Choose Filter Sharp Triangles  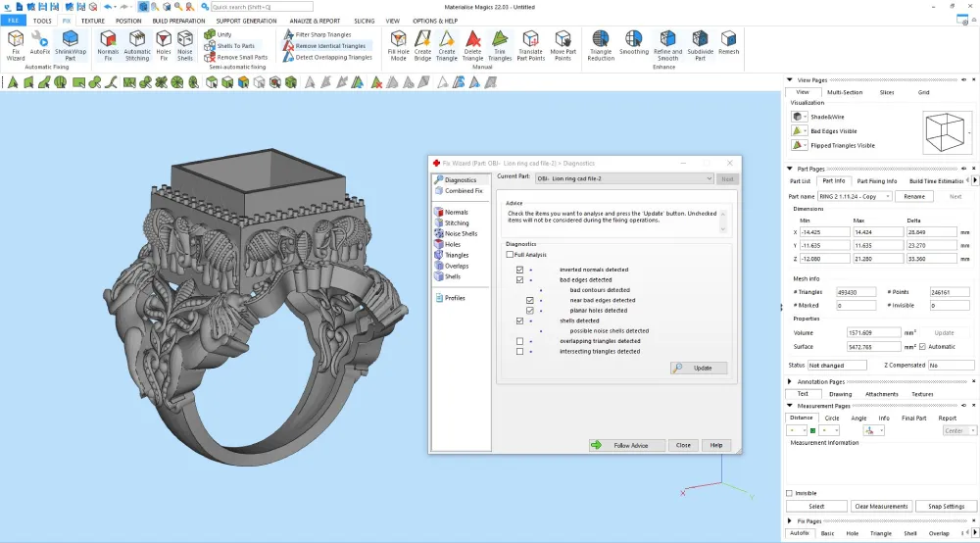pos(318,34)
